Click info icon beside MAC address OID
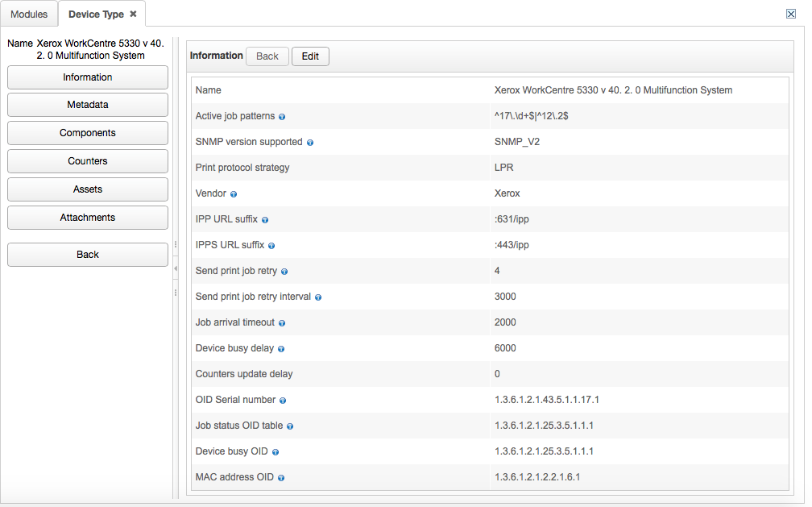The height and width of the screenshot is (507, 812). click(x=280, y=478)
